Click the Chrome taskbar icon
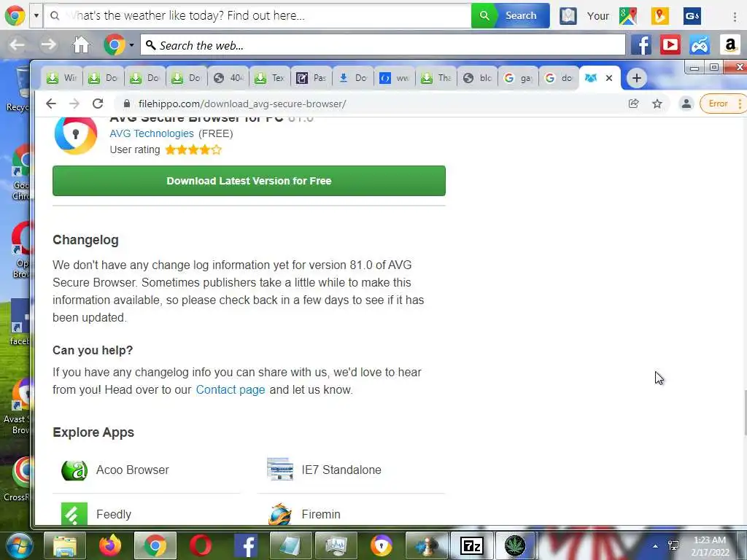The height and width of the screenshot is (560, 747). pyautogui.click(x=155, y=545)
